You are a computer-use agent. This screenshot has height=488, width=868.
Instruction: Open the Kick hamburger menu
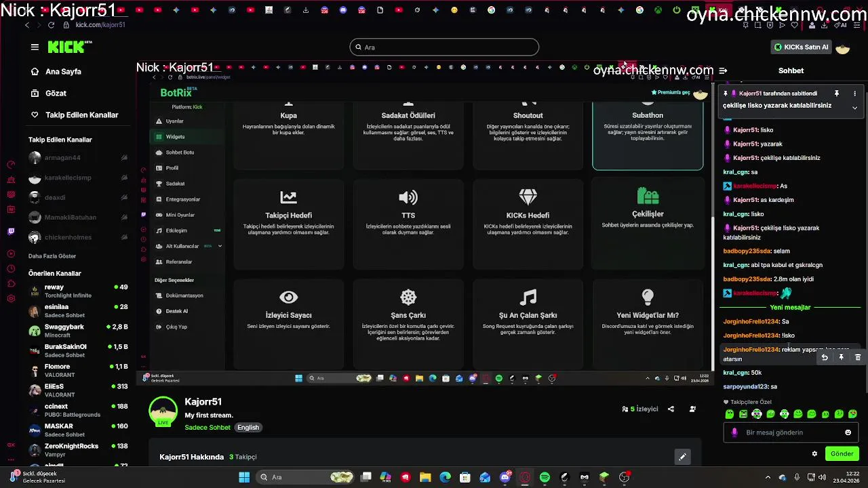(35, 47)
